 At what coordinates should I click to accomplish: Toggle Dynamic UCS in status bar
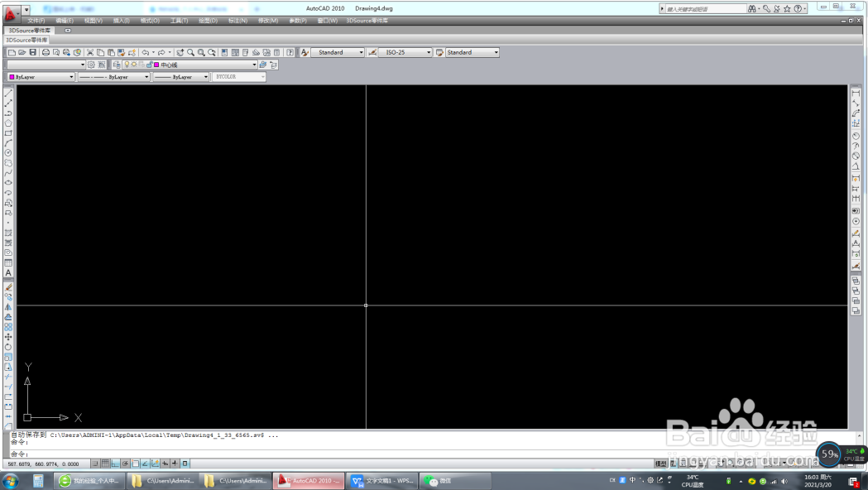pos(155,464)
